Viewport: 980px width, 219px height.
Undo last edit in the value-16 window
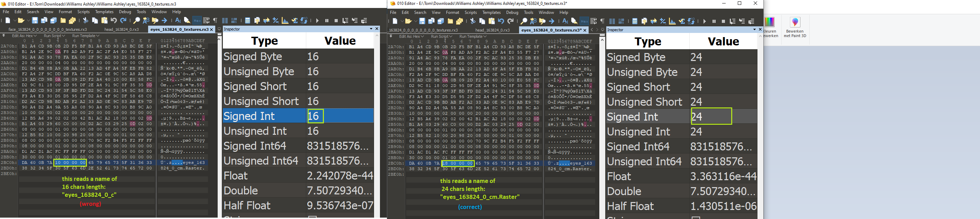click(x=114, y=20)
